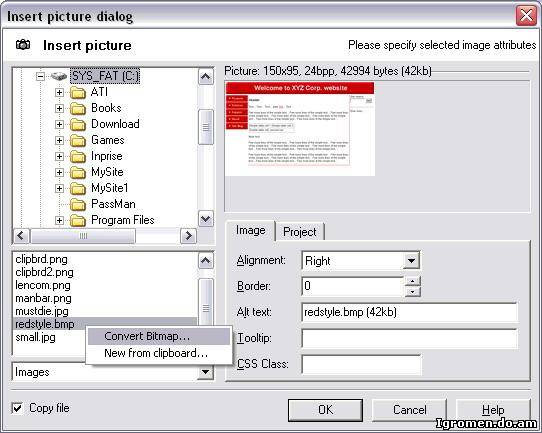Collapse the SYS_FAT (C:) drive node

(x=40, y=76)
